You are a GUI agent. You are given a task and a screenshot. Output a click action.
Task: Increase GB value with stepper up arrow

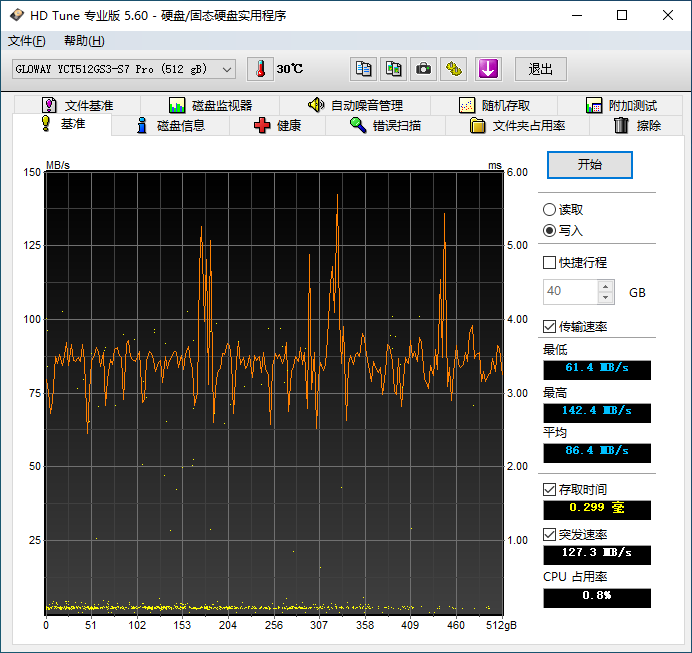606,286
